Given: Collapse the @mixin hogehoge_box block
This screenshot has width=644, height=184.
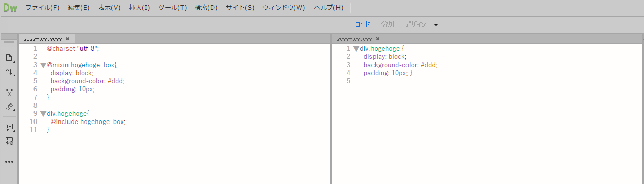Looking at the screenshot, I should [43, 65].
